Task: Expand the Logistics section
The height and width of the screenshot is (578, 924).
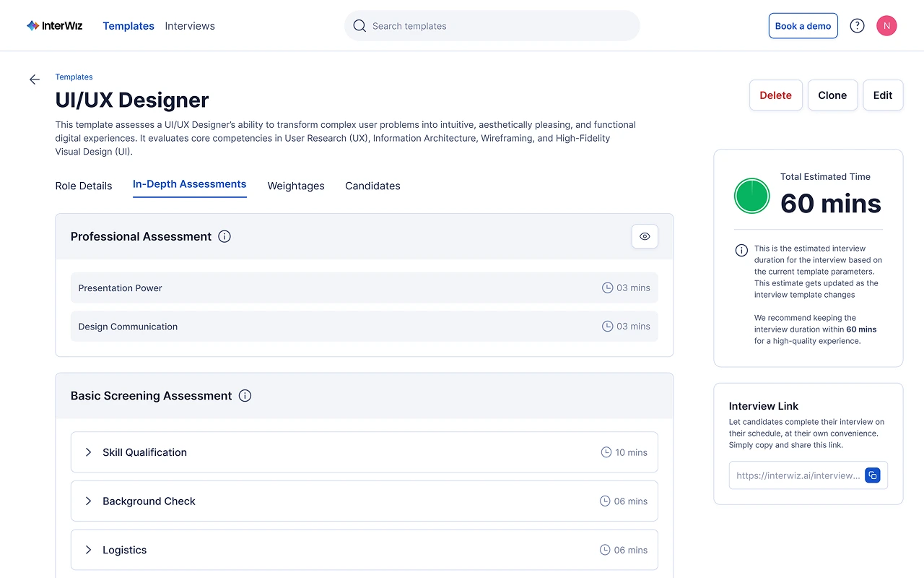Action: tap(89, 550)
